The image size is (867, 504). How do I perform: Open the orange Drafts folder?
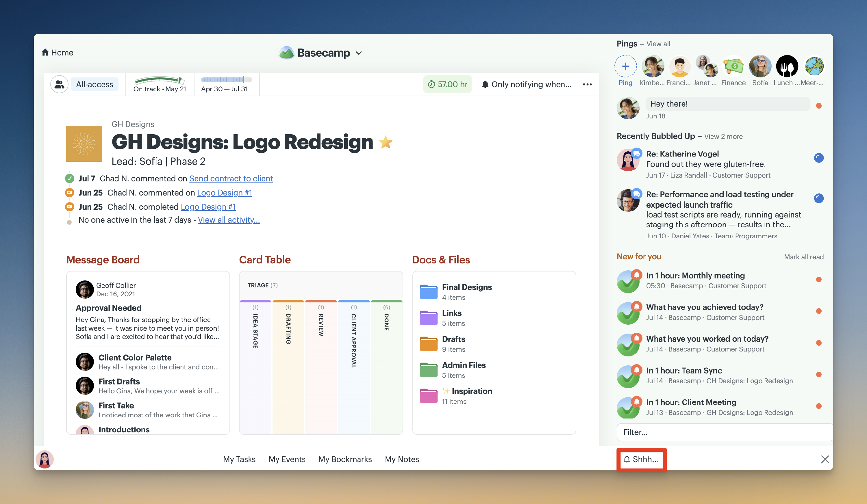pos(428,344)
